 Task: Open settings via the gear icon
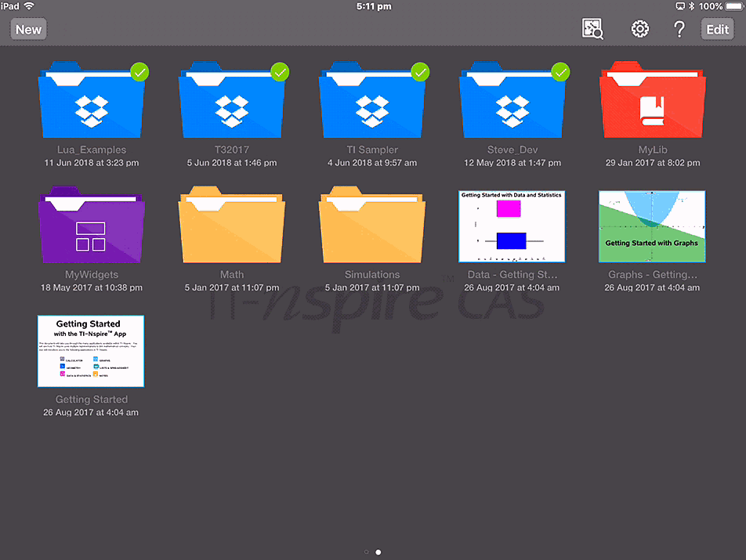point(640,30)
